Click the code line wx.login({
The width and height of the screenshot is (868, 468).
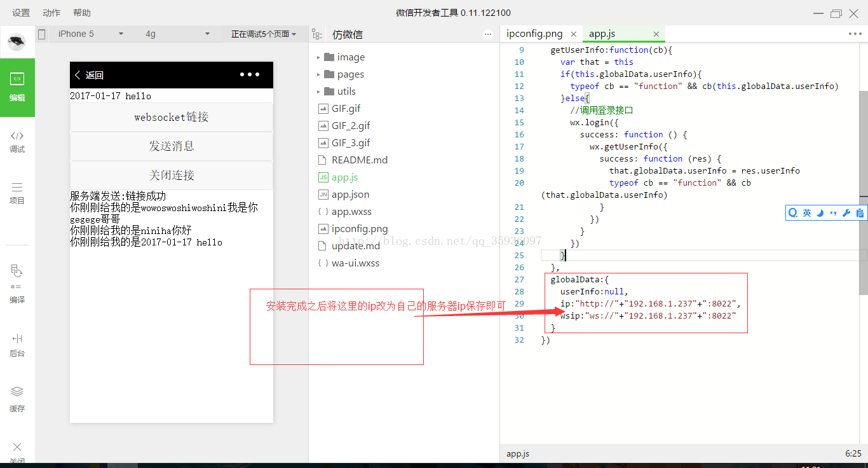[x=594, y=122]
